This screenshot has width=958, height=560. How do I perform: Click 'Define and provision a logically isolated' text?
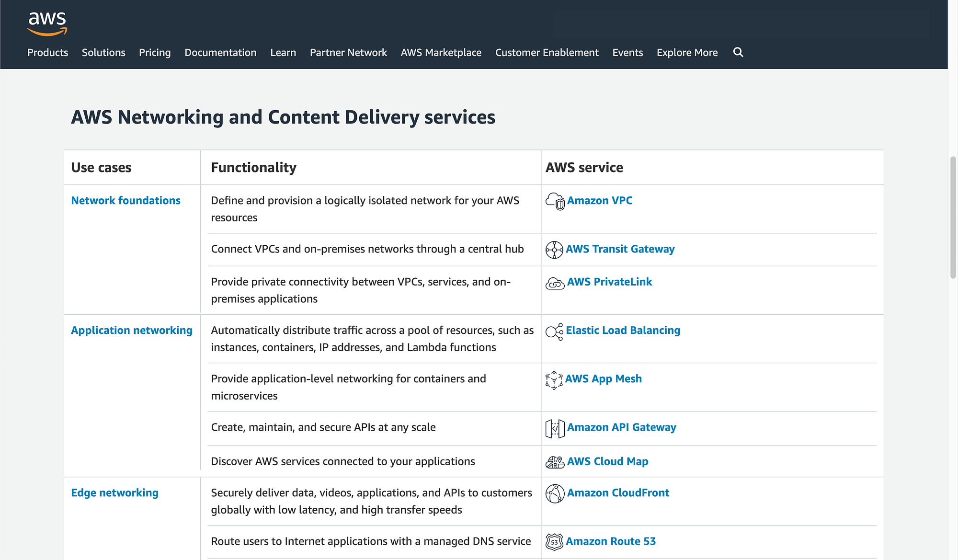coord(365,209)
